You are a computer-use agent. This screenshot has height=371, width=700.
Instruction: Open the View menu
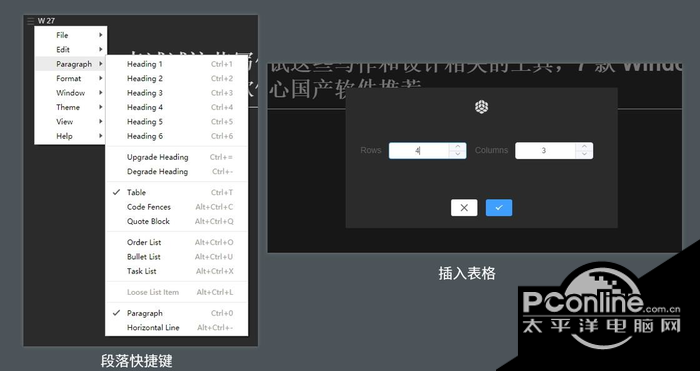[71, 121]
